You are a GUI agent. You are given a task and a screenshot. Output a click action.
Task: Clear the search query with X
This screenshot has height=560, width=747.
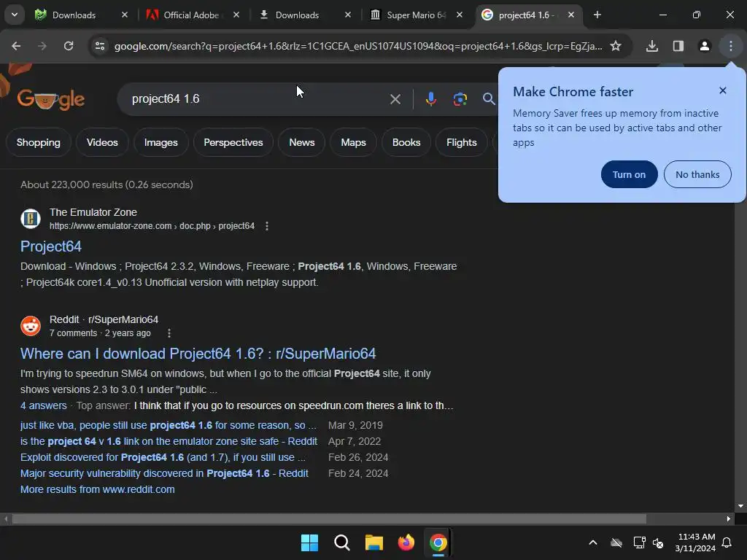pyautogui.click(x=395, y=99)
